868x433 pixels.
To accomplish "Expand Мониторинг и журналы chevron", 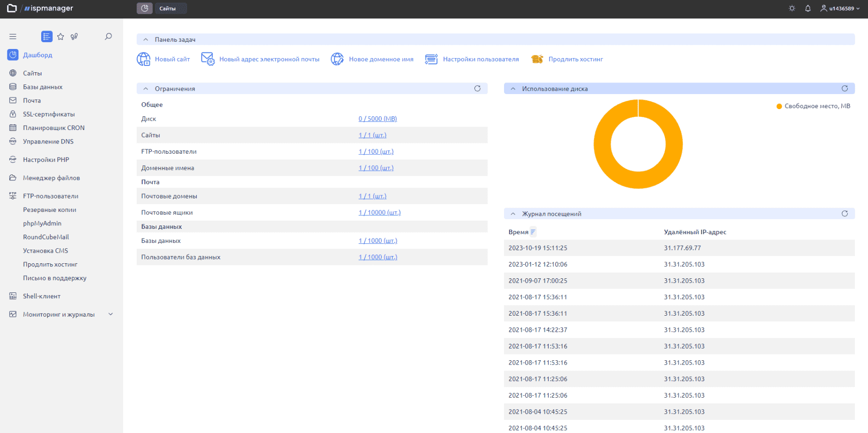I will tap(110, 314).
